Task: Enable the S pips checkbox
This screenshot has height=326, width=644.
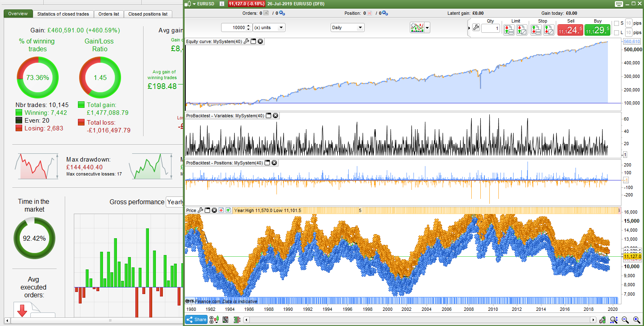Action: point(616,23)
